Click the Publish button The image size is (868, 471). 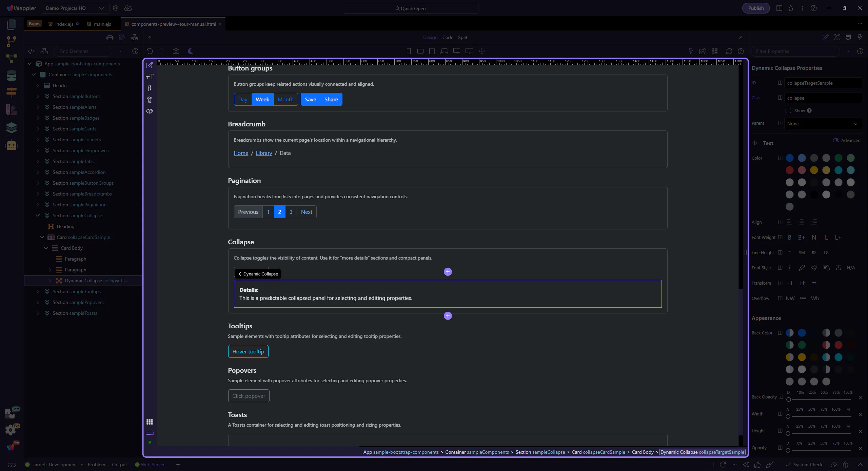[x=756, y=8]
